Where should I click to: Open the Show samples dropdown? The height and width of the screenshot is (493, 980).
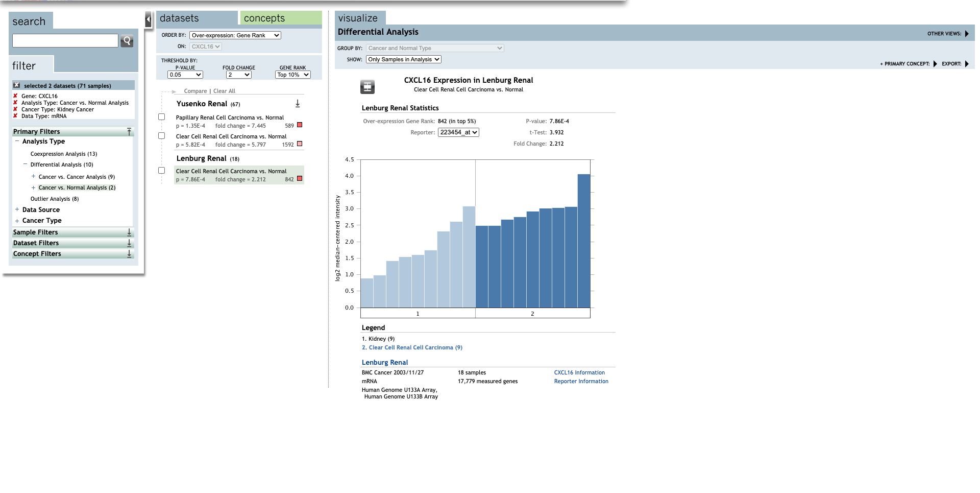tap(404, 59)
